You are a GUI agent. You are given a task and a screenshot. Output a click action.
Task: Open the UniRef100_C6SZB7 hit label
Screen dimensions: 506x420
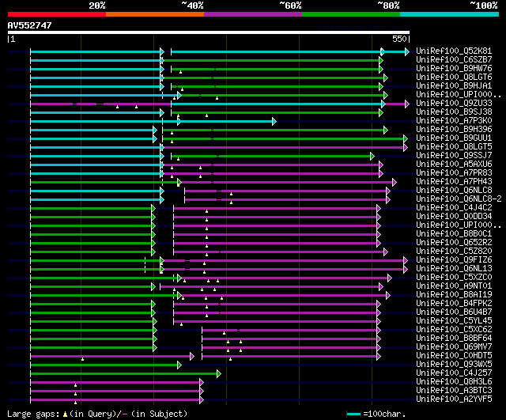(454, 60)
